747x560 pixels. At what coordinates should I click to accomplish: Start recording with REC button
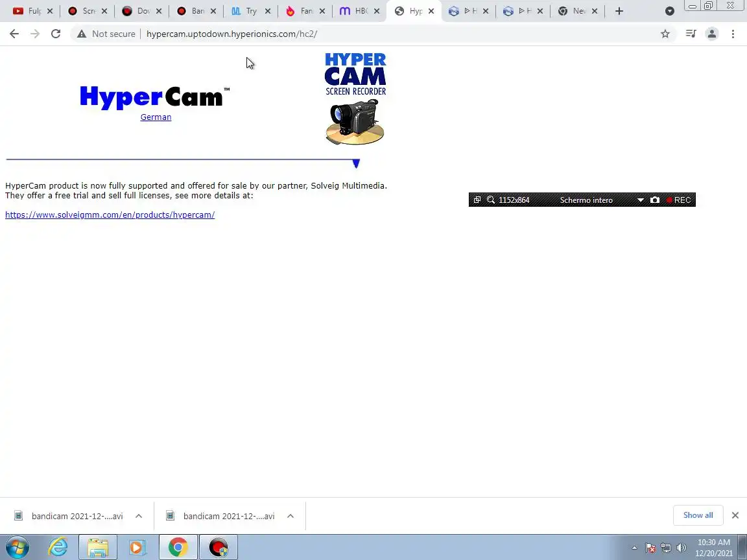(x=679, y=200)
